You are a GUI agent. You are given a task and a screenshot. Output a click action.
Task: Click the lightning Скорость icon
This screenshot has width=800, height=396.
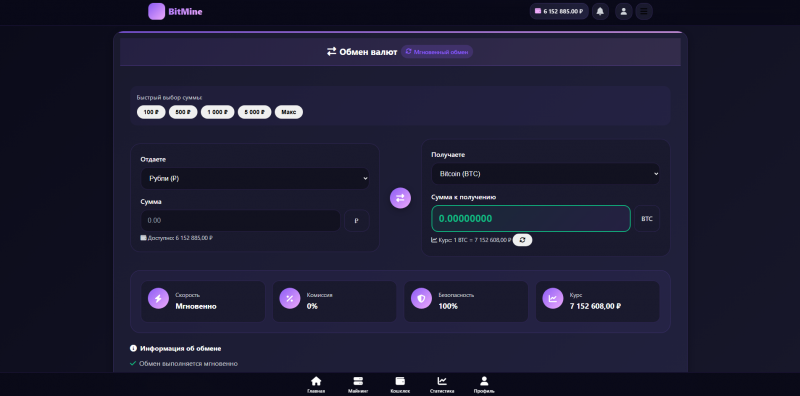pos(158,299)
